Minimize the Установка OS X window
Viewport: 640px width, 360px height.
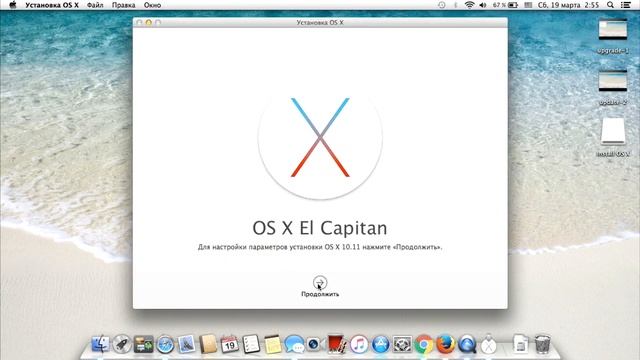(x=149, y=22)
